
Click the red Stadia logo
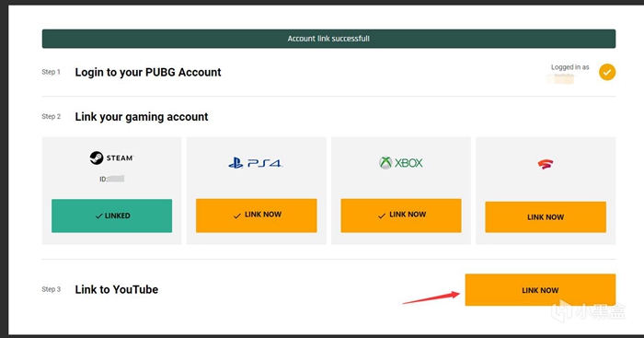pyautogui.click(x=546, y=164)
